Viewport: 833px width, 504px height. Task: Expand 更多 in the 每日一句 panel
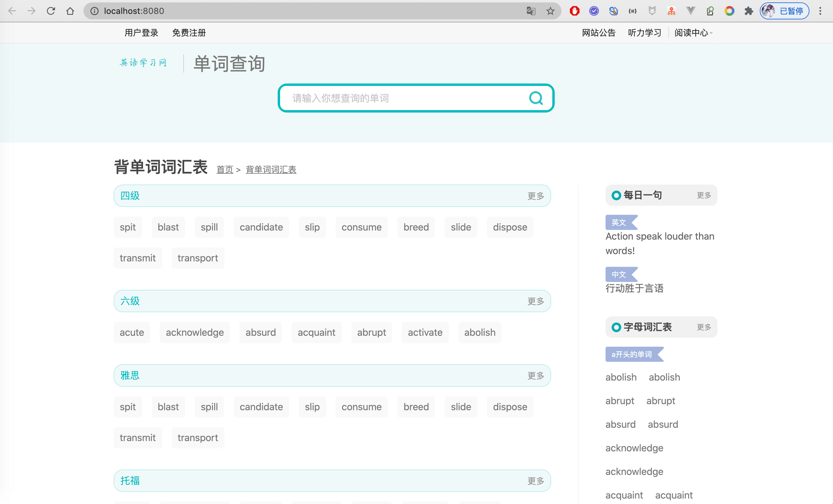pyautogui.click(x=704, y=195)
